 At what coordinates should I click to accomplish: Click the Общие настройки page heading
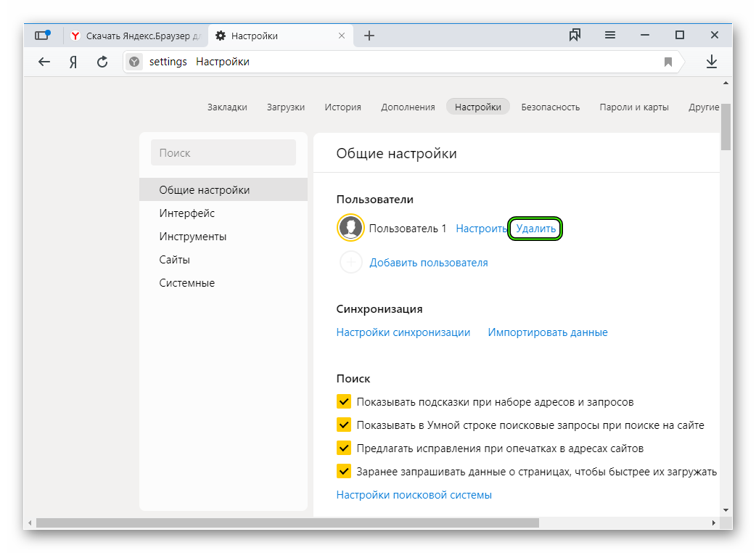(x=396, y=153)
